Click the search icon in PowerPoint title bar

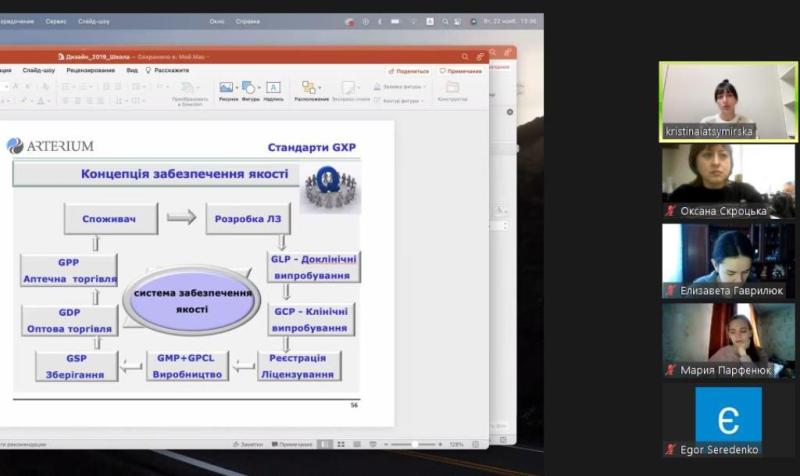(464, 57)
